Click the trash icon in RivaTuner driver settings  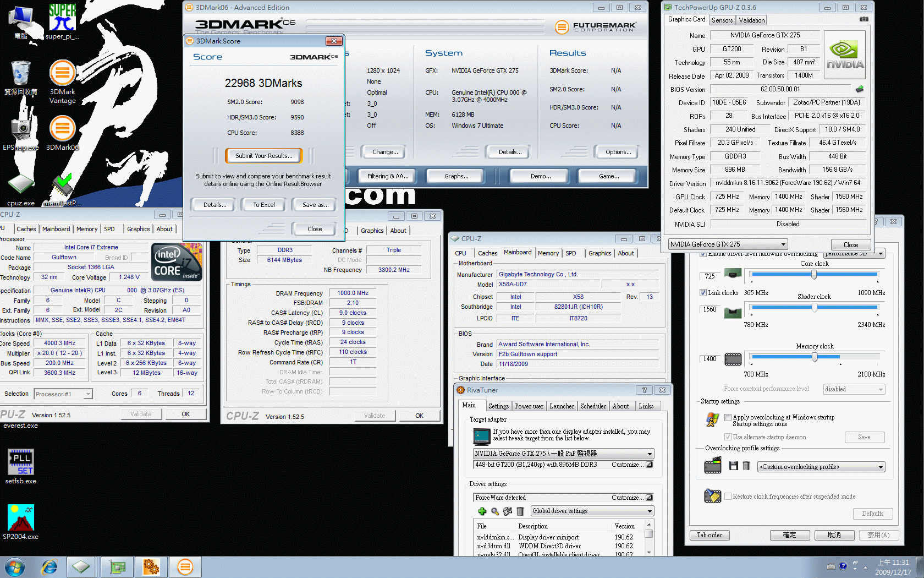(520, 511)
